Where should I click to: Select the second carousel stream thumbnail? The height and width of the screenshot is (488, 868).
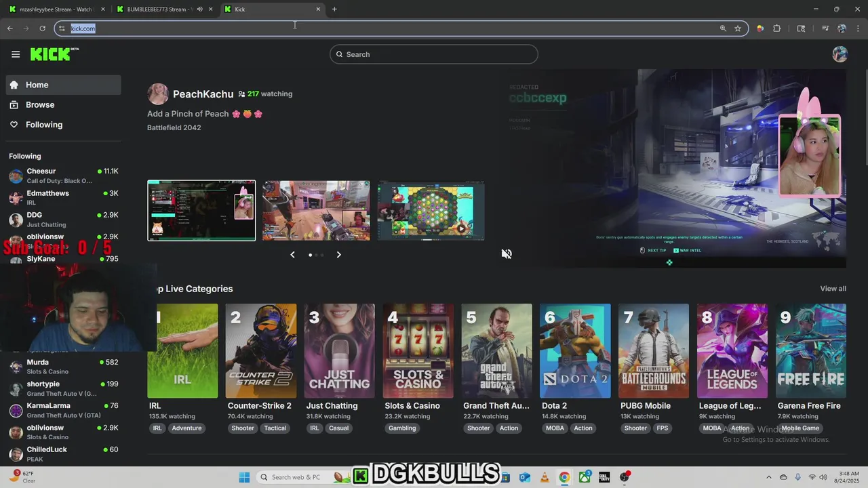316,210
